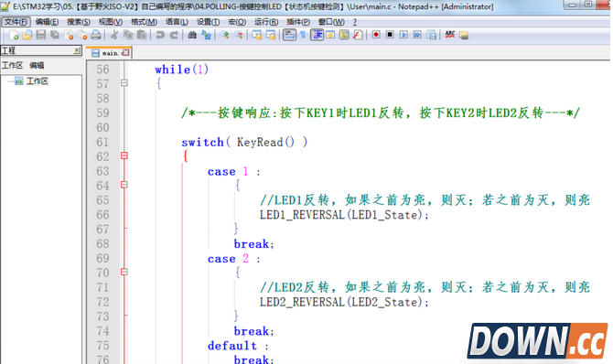Image resolution: width=613 pixels, height=364 pixels.
Task: Click LED1_REVERSAL(LED1_State); code line
Action: [344, 215]
